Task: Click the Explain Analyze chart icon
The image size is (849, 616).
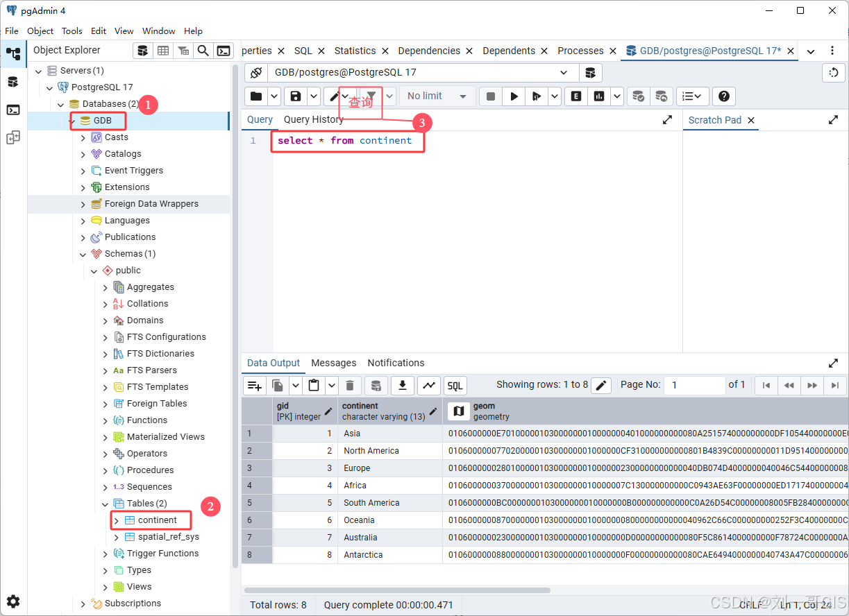Action: point(599,96)
